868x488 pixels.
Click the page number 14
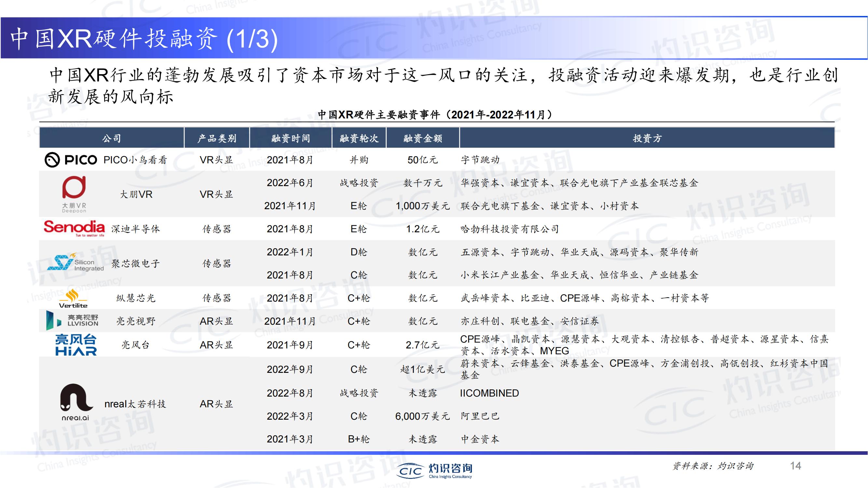[795, 466]
